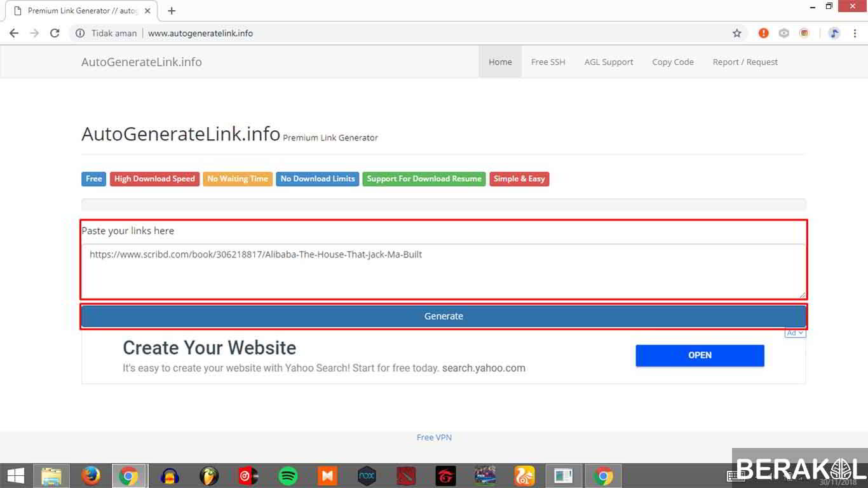Launch UC Browser from the taskbar
Screen dimensions: 868x488
coord(525,475)
